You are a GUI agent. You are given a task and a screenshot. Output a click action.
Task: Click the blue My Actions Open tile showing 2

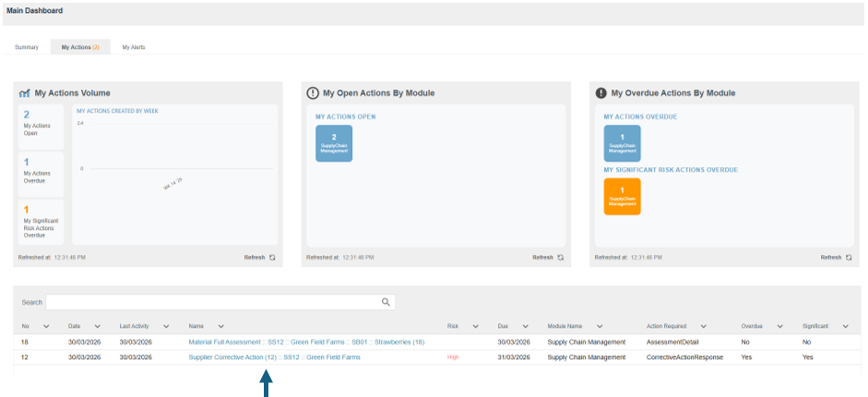point(334,143)
